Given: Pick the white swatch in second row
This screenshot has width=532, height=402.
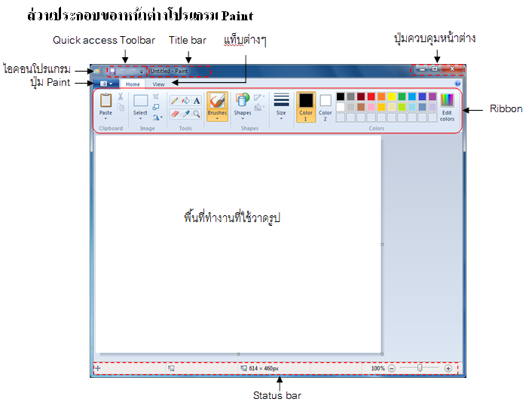Looking at the screenshot, I should click(341, 107).
